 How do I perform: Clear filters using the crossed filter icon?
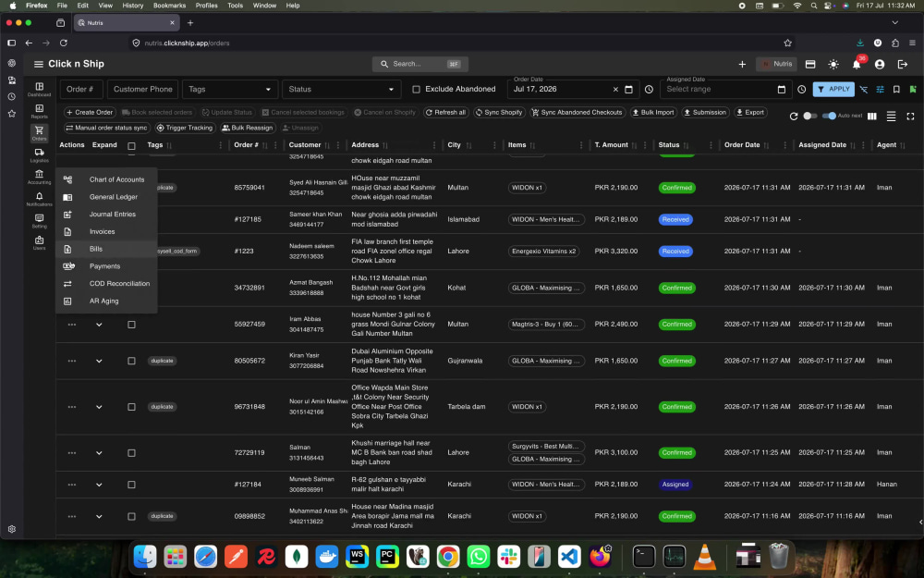[863, 89]
